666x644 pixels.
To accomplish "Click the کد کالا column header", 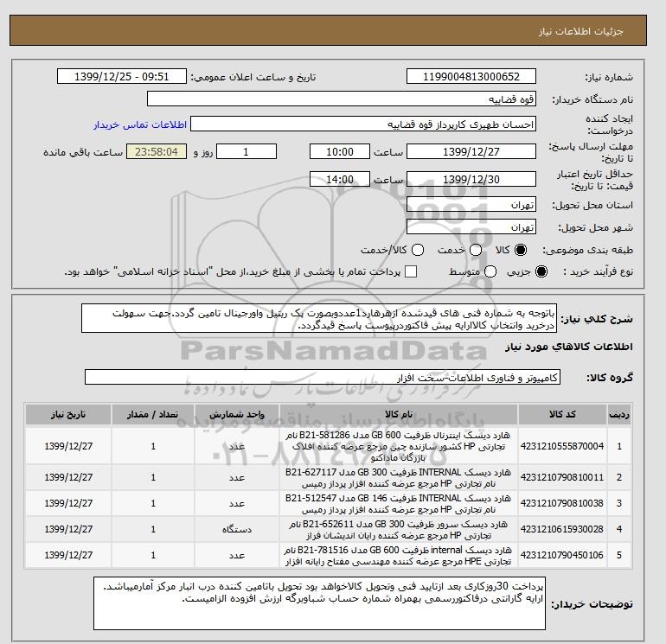I will tap(562, 415).
